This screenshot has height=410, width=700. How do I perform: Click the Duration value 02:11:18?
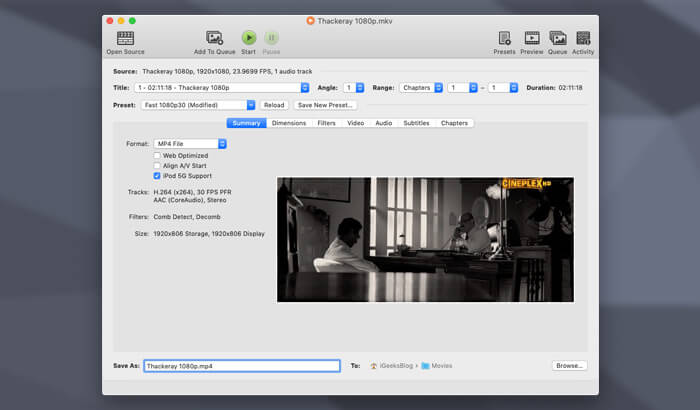(571, 88)
